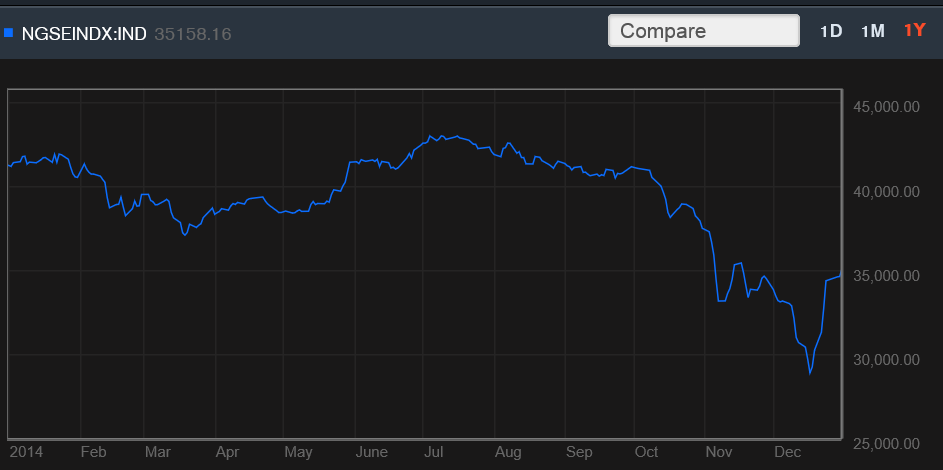Click the 30,000.00 y-axis label
943x470 pixels.
coord(885,359)
